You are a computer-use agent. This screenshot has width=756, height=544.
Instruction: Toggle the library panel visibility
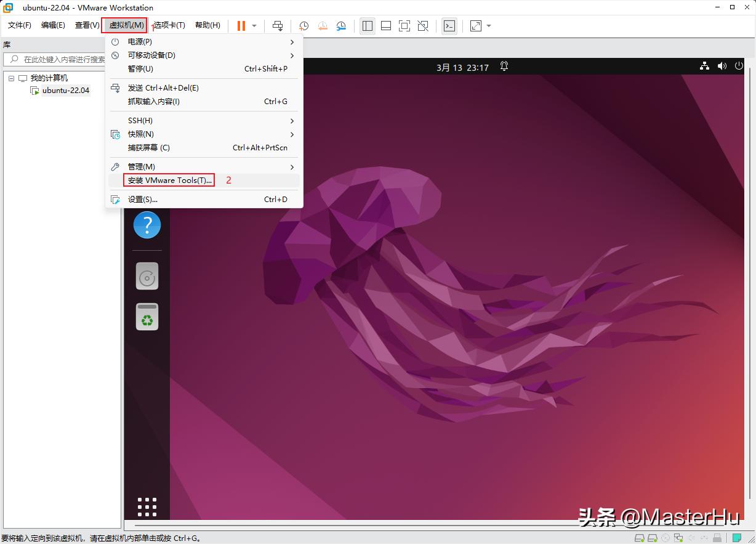click(x=368, y=26)
